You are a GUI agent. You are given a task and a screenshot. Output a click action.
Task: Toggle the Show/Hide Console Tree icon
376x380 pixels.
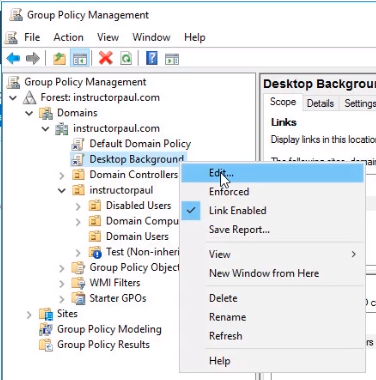[80, 59]
